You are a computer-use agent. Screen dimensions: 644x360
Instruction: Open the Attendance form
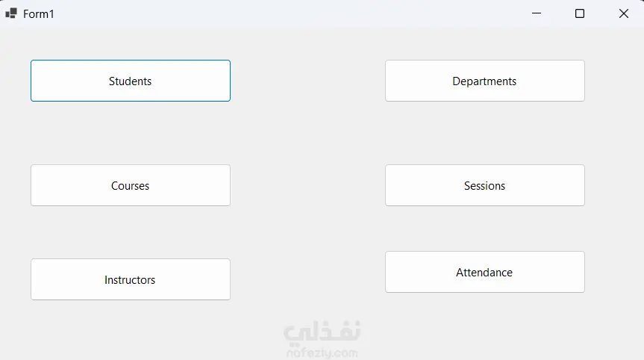[x=484, y=272]
